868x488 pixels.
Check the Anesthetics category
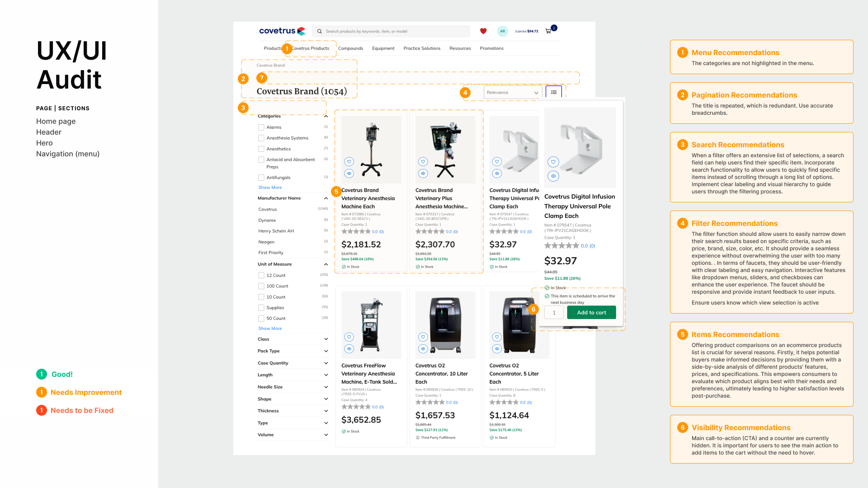click(261, 149)
